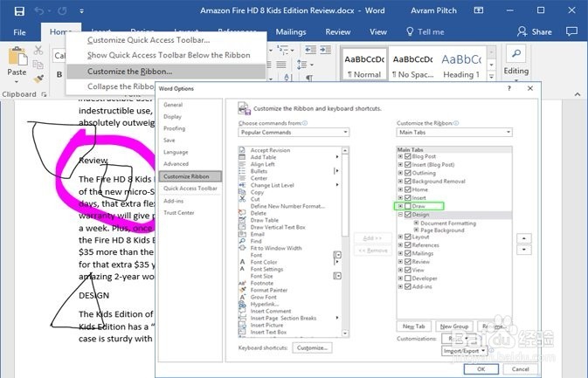Move selected tab up arrow button
This screenshot has height=378, width=588.
coord(524,238)
